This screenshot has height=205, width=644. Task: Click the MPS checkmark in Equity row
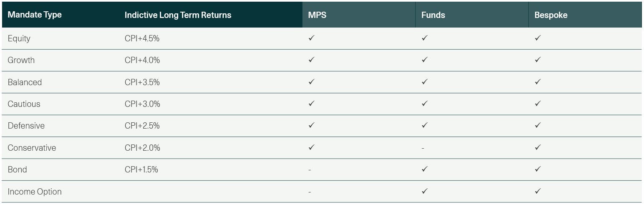tap(311, 38)
